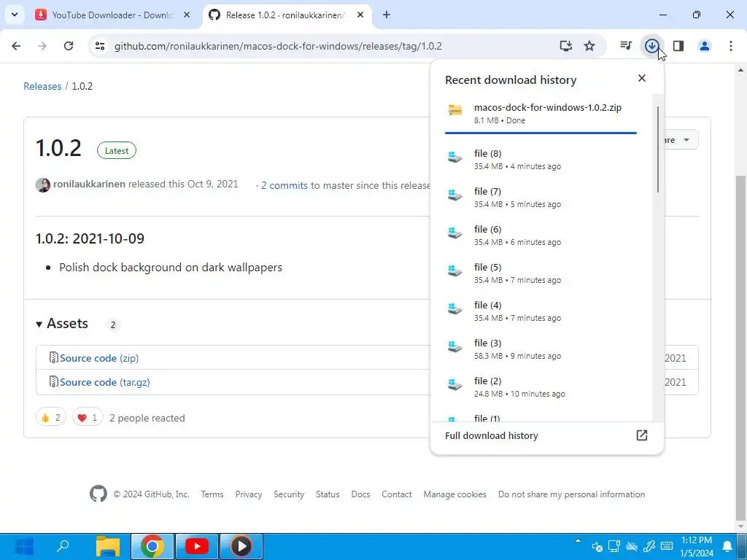This screenshot has width=747, height=560.
Task: Close the Recent download history popup
Action: point(642,78)
